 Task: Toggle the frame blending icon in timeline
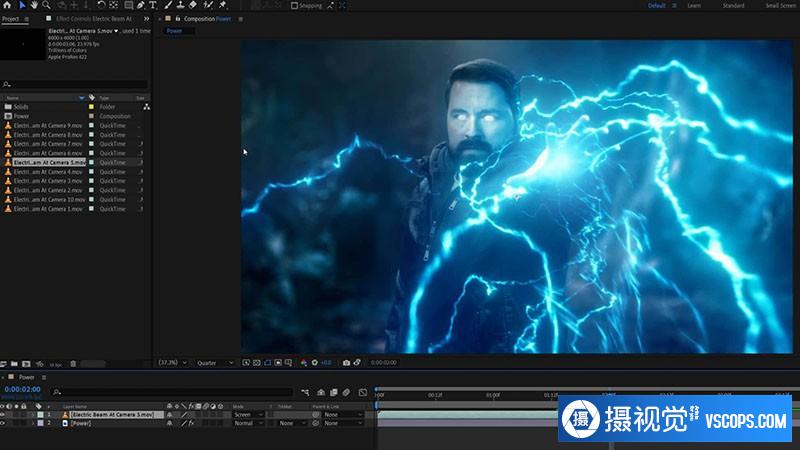(334, 392)
